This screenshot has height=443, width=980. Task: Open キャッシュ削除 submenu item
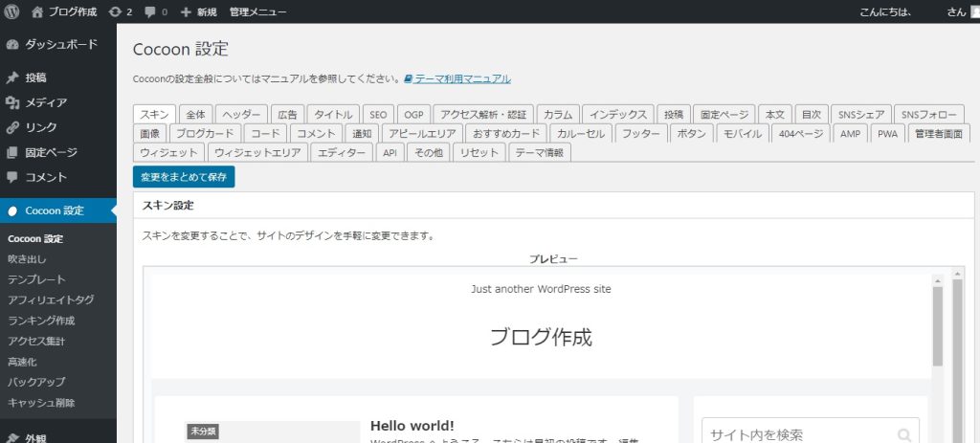(x=41, y=403)
